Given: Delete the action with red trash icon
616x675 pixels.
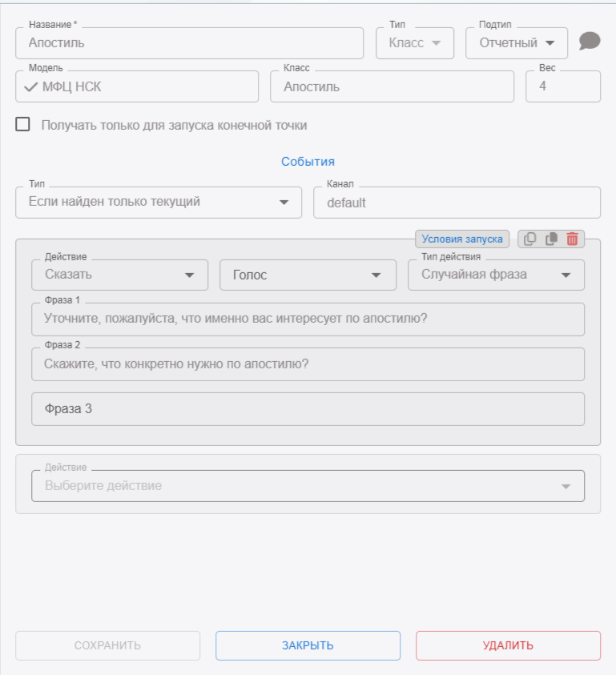Looking at the screenshot, I should [573, 239].
